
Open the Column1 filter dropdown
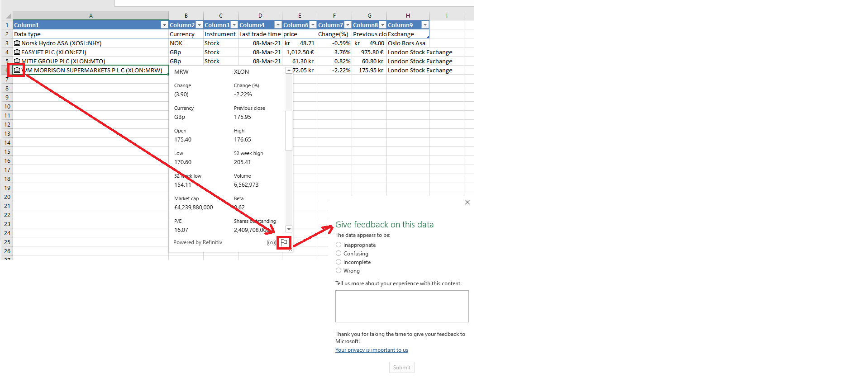click(x=164, y=25)
